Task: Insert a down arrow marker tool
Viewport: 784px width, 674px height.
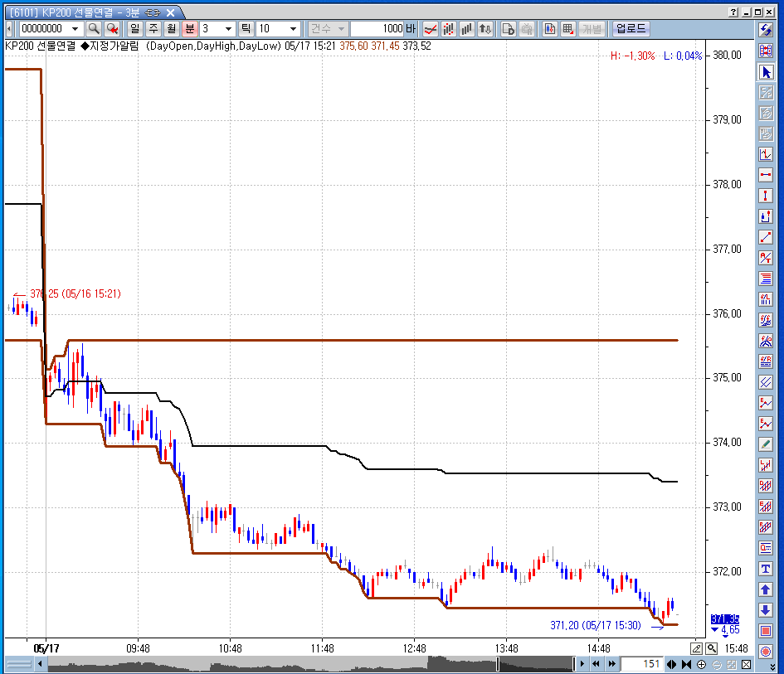Action: (x=766, y=611)
